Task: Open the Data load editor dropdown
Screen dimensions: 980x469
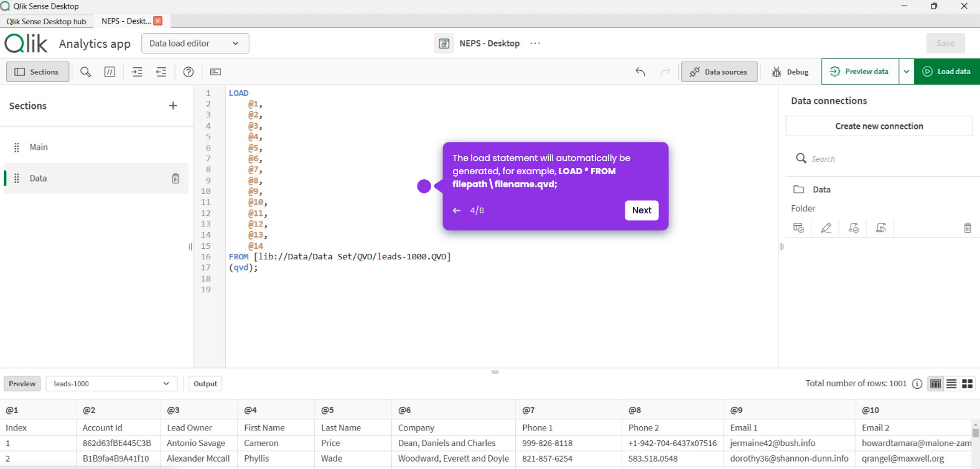Action: [x=195, y=44]
